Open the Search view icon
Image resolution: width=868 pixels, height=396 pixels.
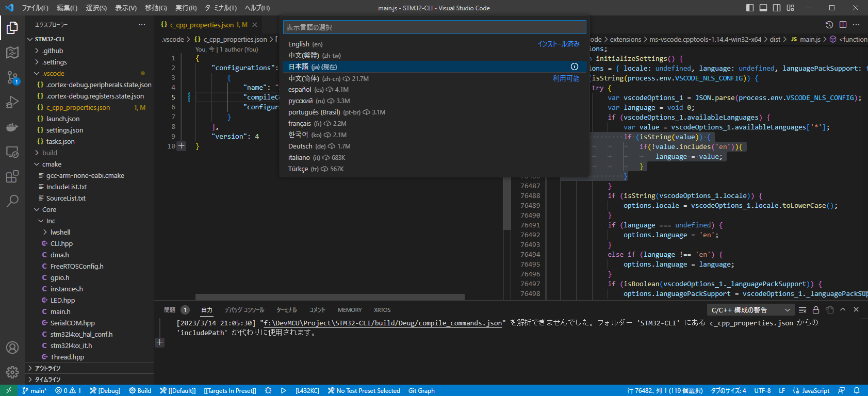click(12, 201)
